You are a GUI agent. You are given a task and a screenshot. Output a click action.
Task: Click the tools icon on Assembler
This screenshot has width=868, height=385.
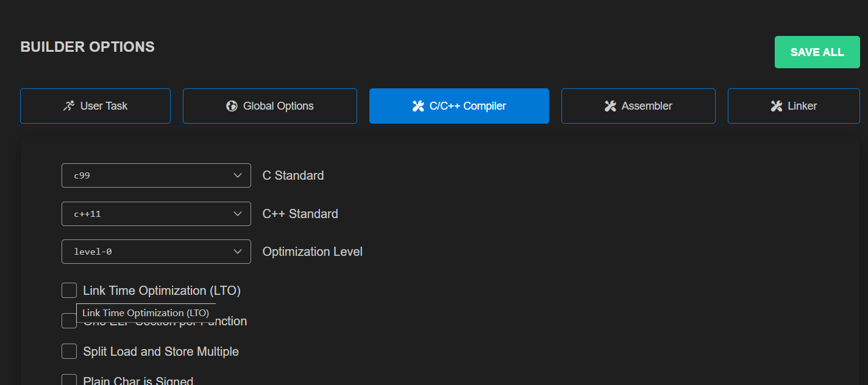tap(610, 106)
